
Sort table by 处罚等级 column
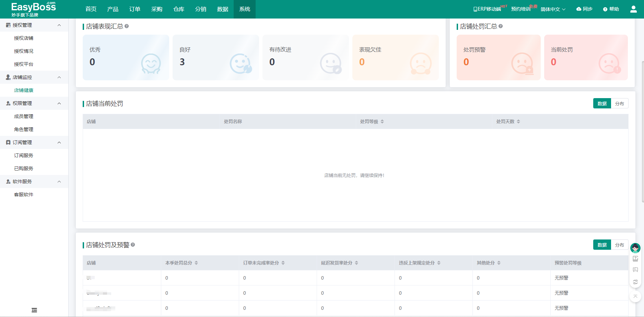(382, 122)
